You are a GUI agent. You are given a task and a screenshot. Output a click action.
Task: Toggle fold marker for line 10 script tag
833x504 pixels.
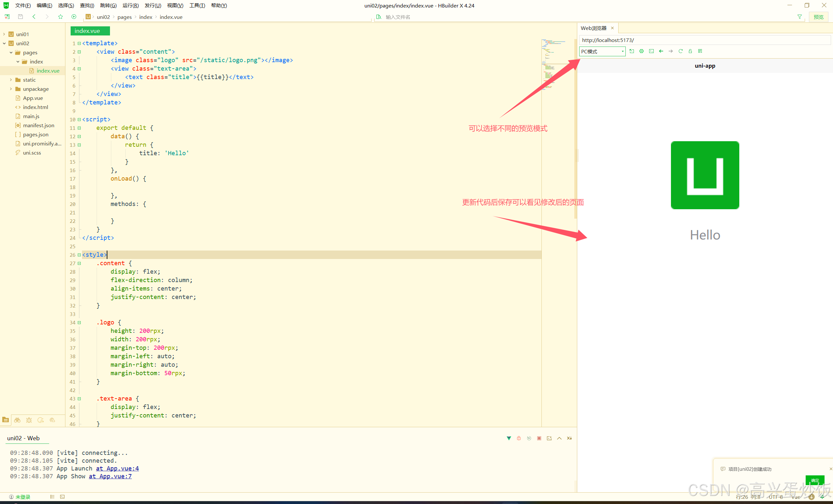click(79, 119)
